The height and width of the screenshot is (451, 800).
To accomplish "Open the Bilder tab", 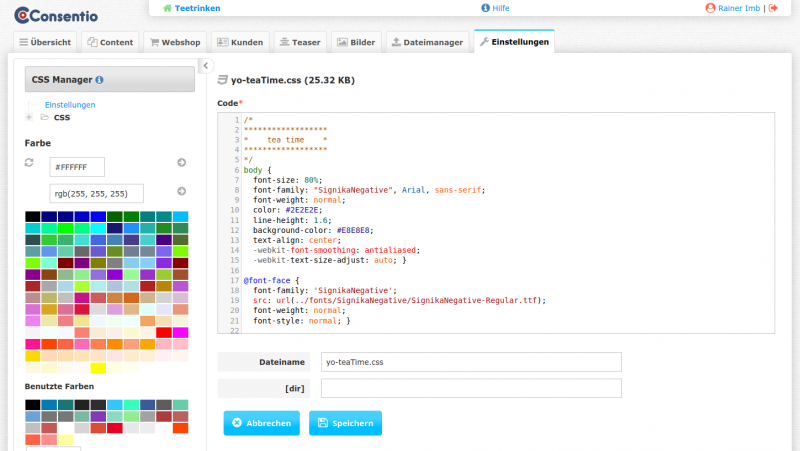I will coord(356,43).
